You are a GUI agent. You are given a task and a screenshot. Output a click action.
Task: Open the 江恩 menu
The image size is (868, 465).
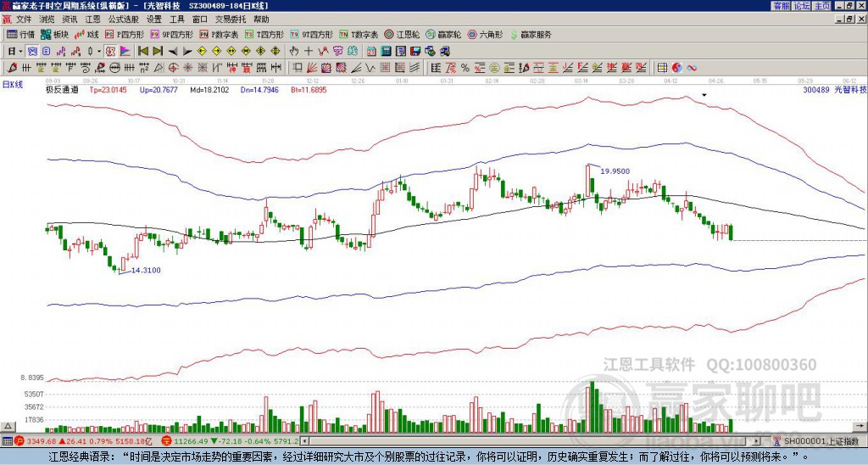[x=93, y=20]
